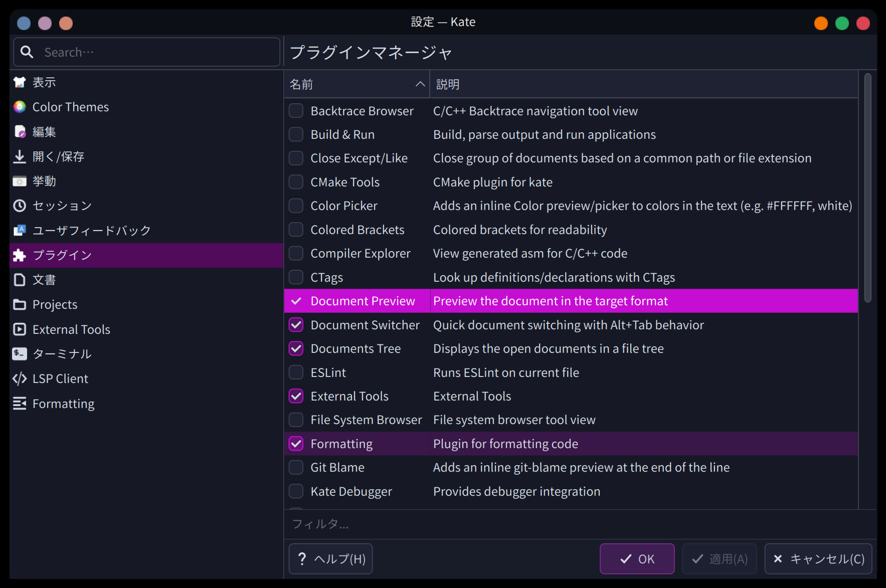
Task: Click the 開く/保存 download icon
Action: pos(20,156)
